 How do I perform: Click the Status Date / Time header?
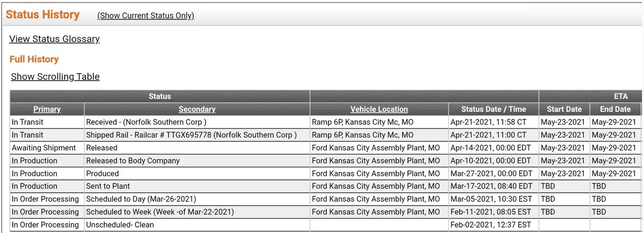[x=493, y=109]
